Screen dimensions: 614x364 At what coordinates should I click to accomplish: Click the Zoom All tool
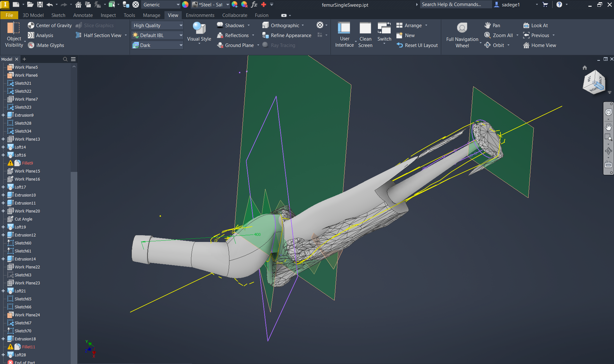pos(500,35)
